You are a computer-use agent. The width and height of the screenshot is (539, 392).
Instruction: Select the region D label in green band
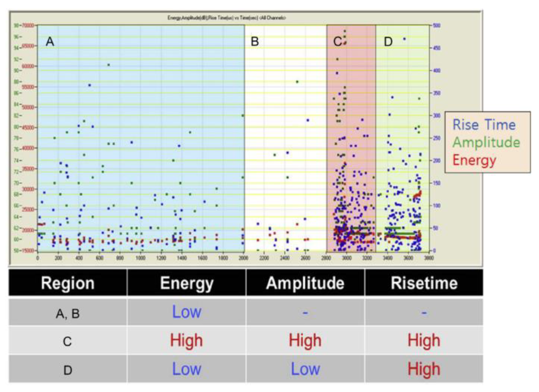(388, 42)
